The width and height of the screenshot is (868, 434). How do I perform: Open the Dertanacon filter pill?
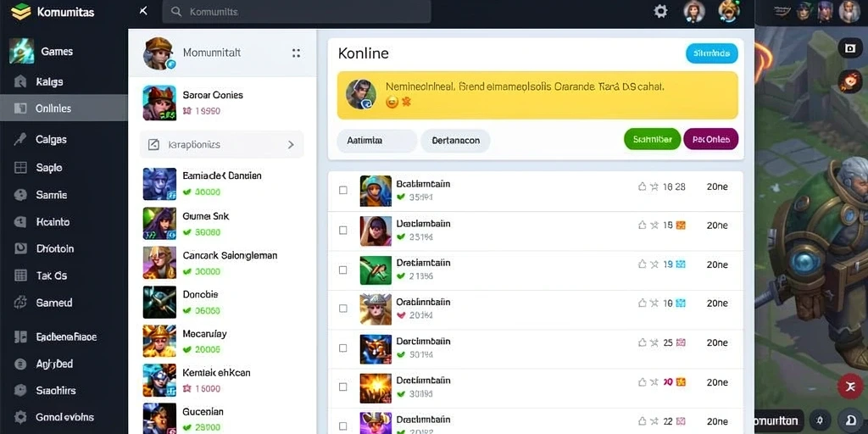(x=455, y=141)
